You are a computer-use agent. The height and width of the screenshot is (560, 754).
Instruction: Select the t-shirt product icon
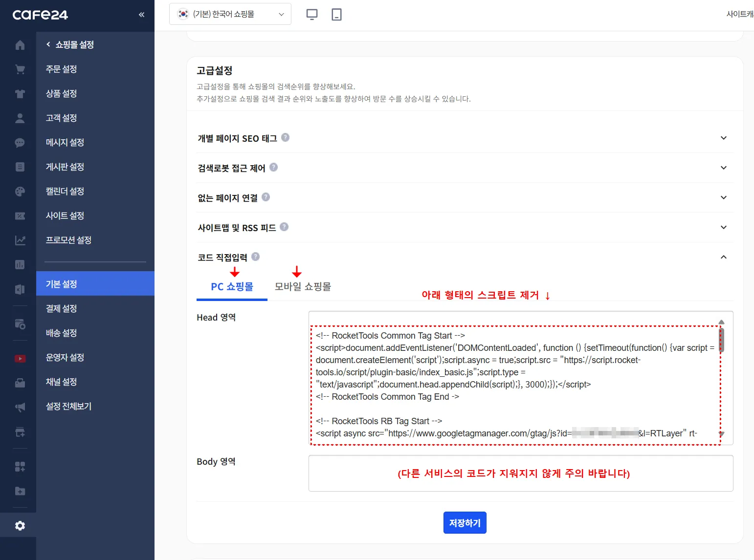coord(20,94)
